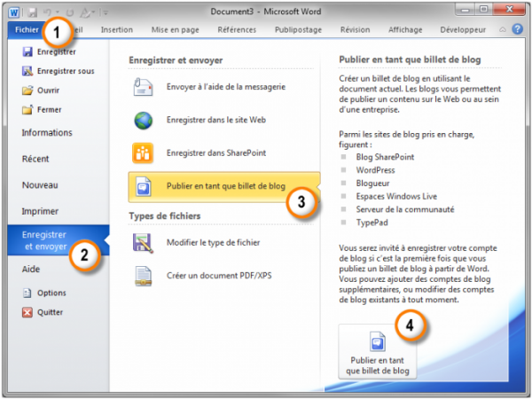
Task: Click the 'Blog SharePoint' list item
Action: point(385,157)
